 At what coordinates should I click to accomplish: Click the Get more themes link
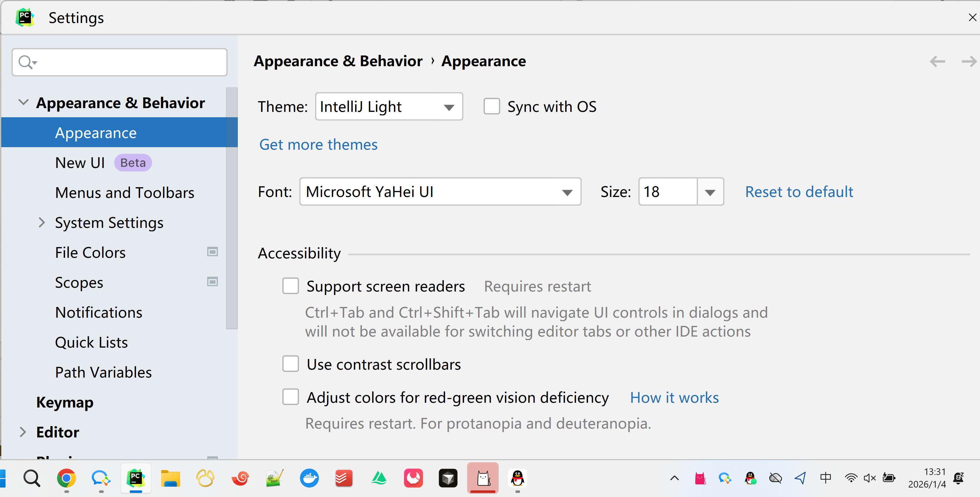(x=318, y=145)
